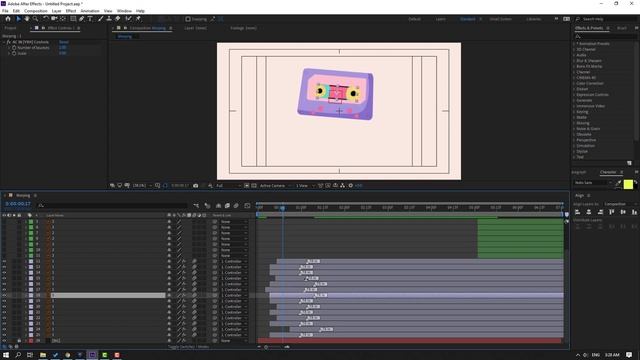Toggle the transparency grid button under the viewer
This screenshot has width=640, height=360.
[x=254, y=186]
